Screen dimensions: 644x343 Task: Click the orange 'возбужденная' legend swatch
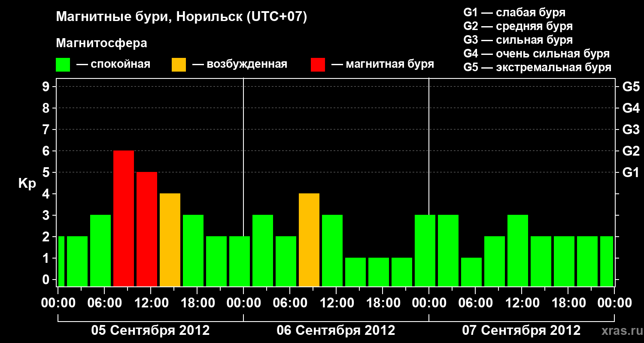[x=179, y=64]
